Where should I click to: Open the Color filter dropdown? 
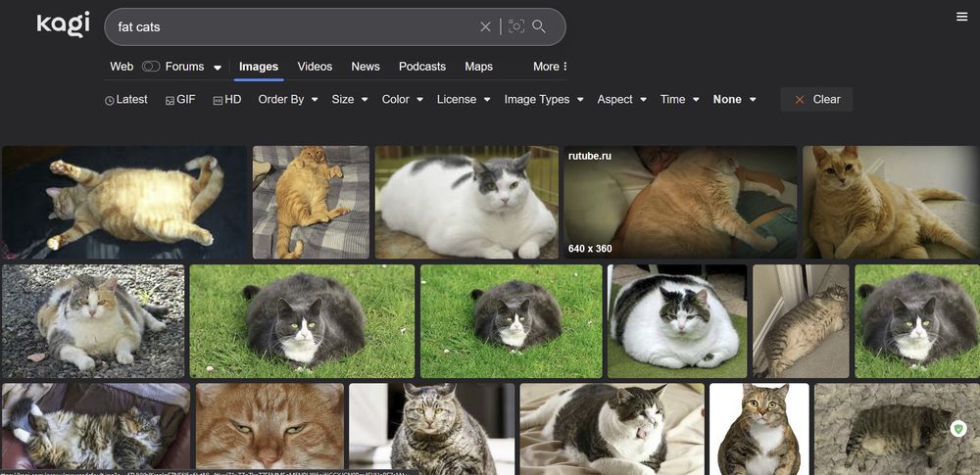pos(403,99)
